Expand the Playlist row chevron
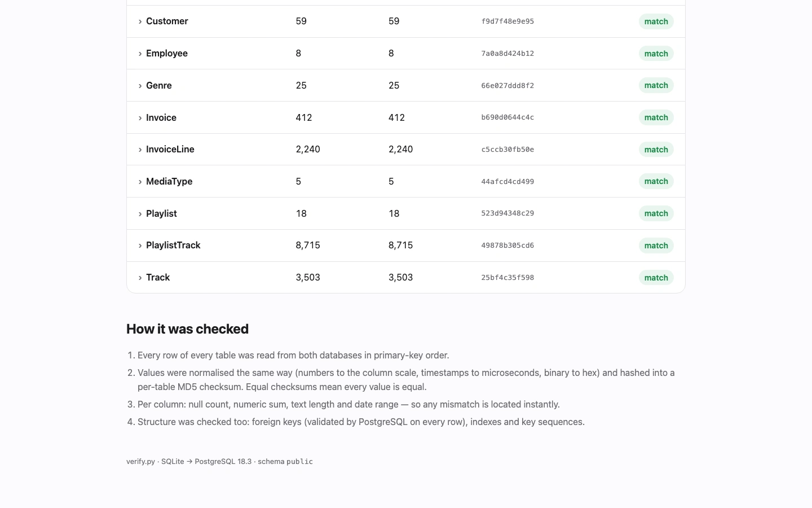812x508 pixels. point(140,214)
